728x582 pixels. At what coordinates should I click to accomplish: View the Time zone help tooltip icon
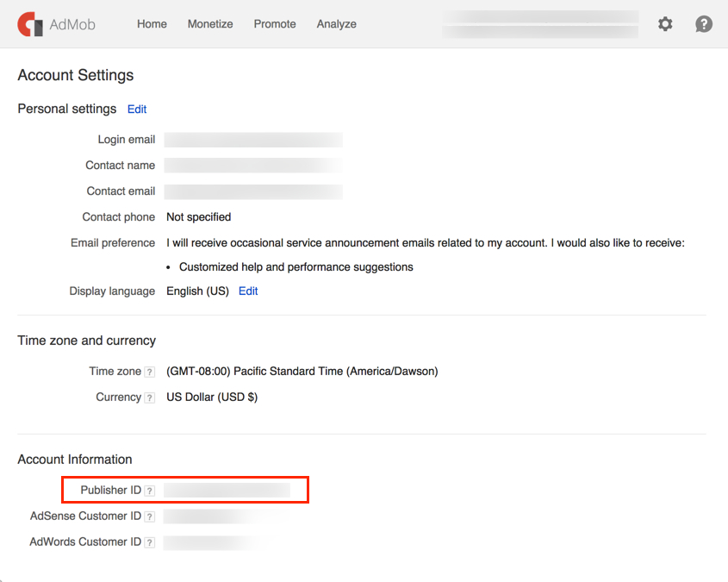click(152, 372)
